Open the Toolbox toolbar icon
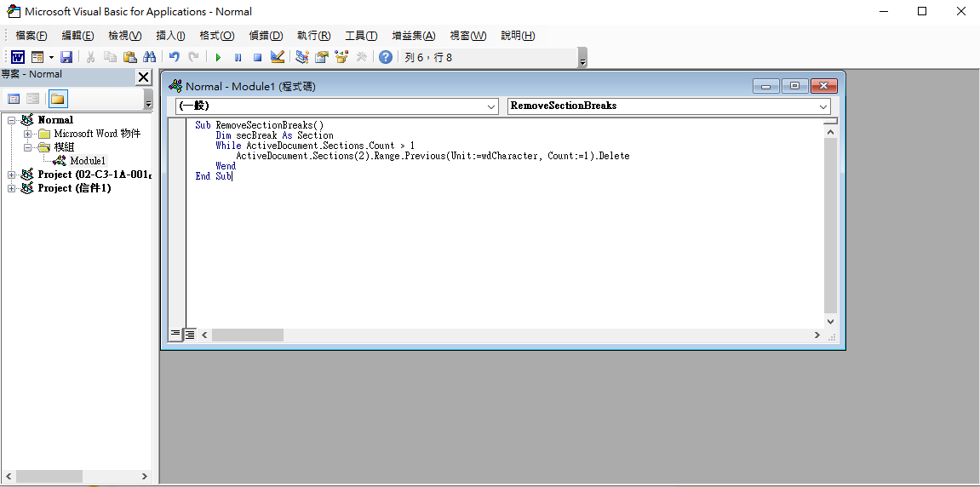The image size is (980, 487). [361, 58]
